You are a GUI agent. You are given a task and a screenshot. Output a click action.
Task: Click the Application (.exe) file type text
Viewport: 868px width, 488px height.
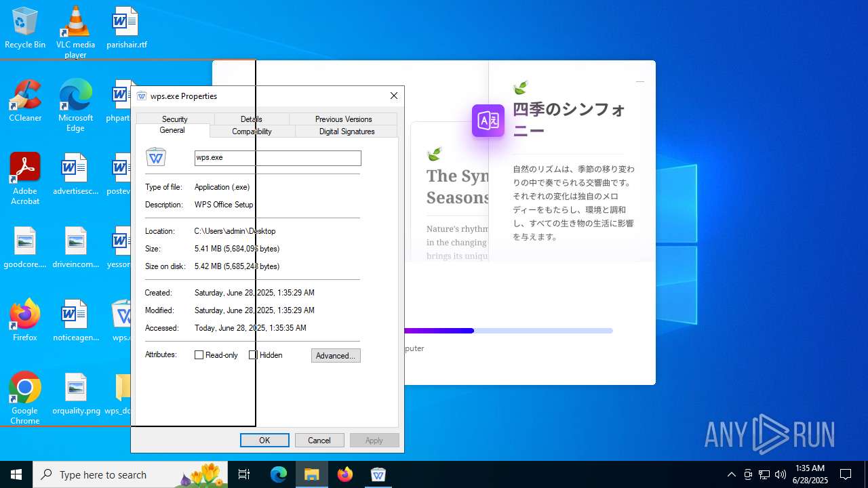pyautogui.click(x=222, y=187)
